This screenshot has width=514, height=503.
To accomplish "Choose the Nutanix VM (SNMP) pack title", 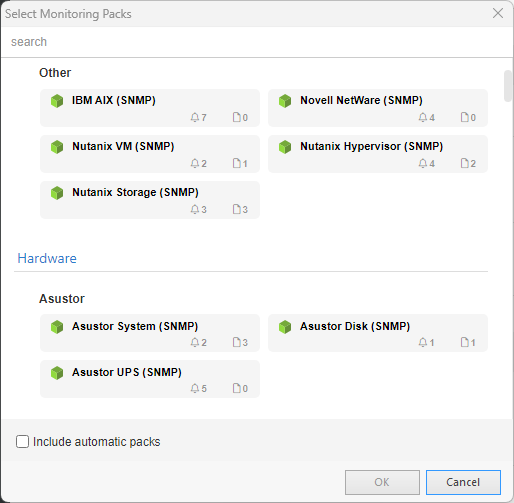I will point(123,146).
